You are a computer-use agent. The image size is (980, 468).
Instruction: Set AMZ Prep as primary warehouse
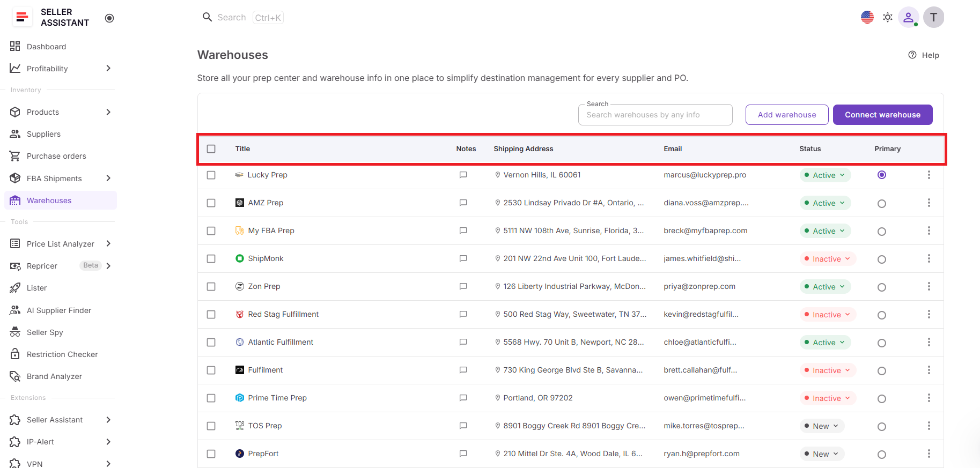point(882,204)
